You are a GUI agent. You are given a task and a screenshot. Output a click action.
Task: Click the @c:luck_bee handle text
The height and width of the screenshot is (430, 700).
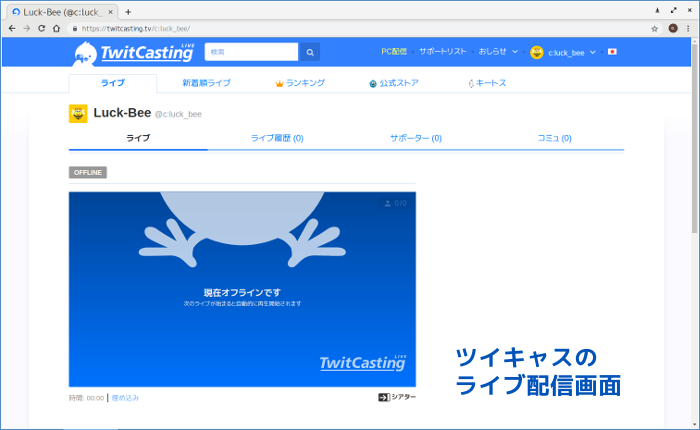178,114
